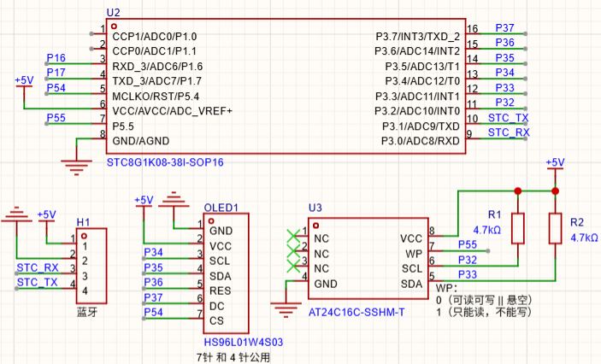This screenshot has height=364, width=601.
Task: Click the STC_TX net label on U2 pin 10
Action: 508,117
